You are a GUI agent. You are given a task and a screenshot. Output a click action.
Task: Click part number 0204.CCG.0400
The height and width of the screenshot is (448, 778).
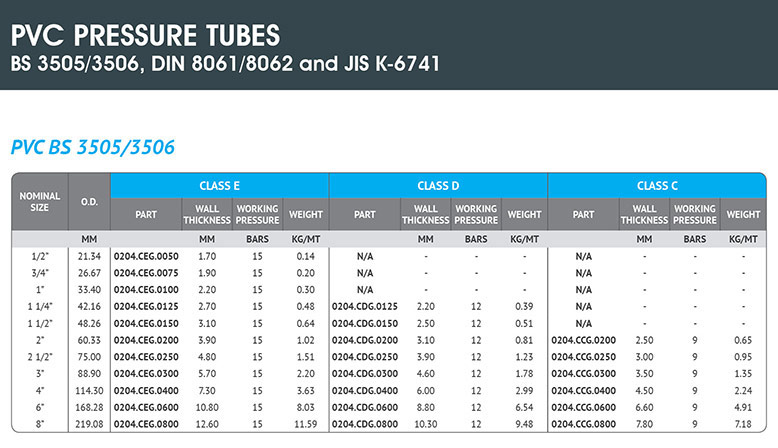(x=584, y=391)
